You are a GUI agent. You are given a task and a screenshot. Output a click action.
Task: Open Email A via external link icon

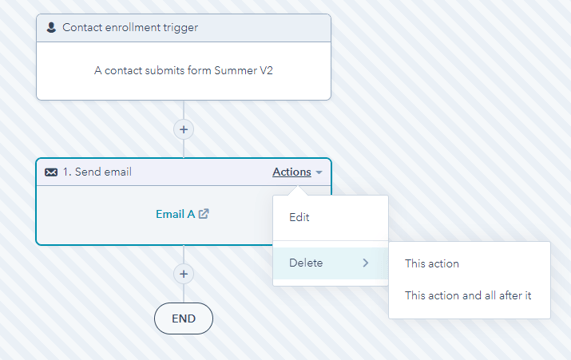click(x=204, y=214)
